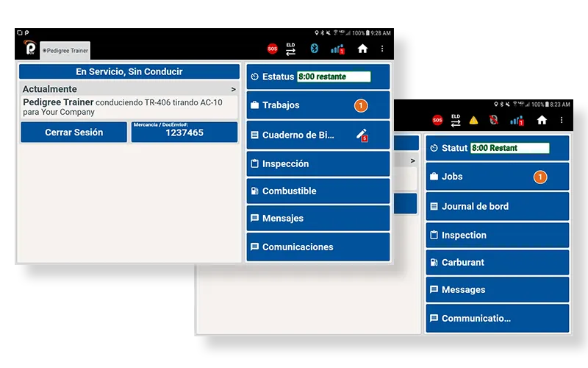The height and width of the screenshot is (368, 588).
Task: Tap the Trabajos briefcase icon
Action: coord(254,105)
